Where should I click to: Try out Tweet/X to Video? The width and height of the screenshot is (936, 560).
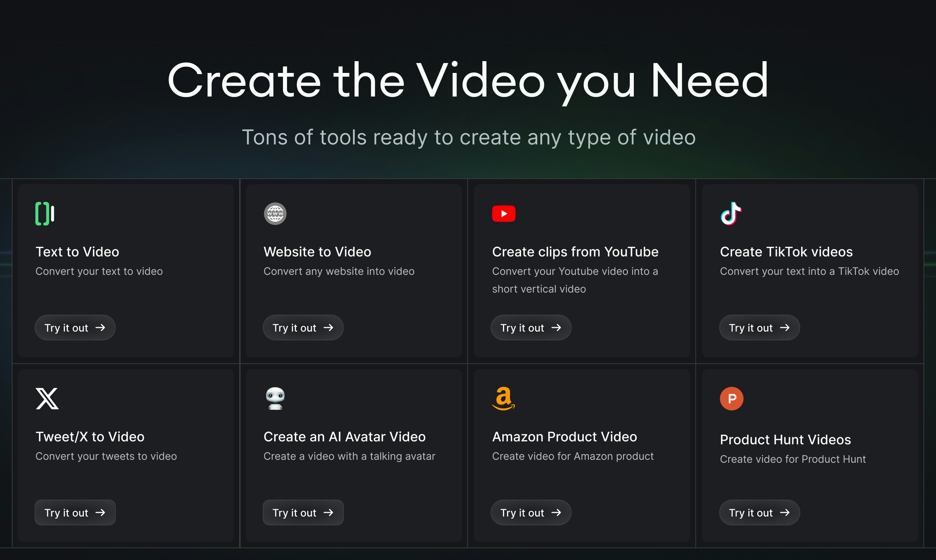tap(75, 512)
